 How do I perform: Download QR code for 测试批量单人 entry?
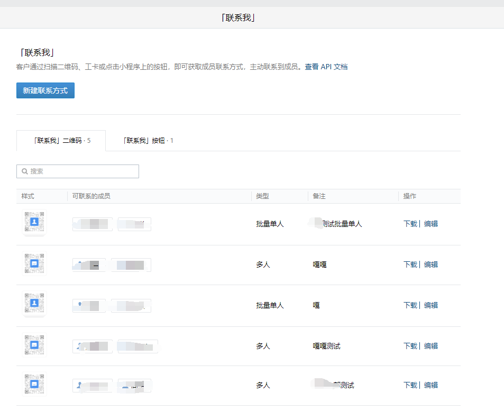click(410, 224)
